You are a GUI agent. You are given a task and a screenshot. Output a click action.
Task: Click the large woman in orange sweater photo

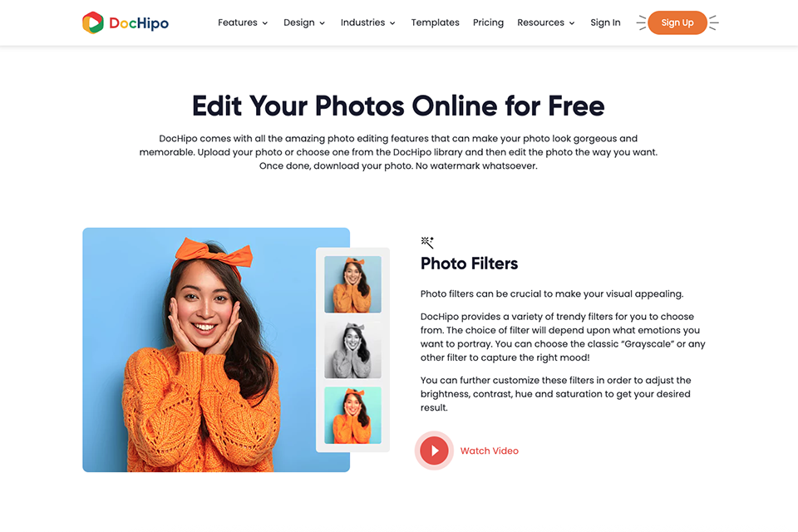point(216,350)
